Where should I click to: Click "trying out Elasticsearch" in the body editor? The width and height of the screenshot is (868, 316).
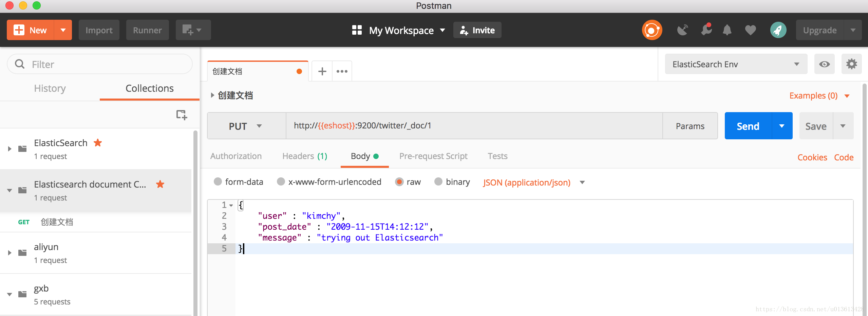pos(380,238)
